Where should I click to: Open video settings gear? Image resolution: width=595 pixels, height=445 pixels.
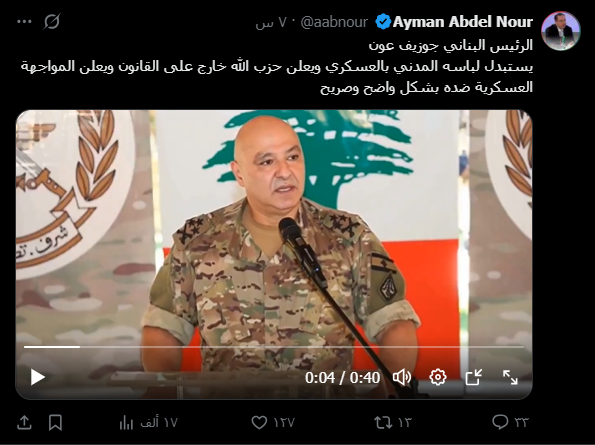click(438, 377)
